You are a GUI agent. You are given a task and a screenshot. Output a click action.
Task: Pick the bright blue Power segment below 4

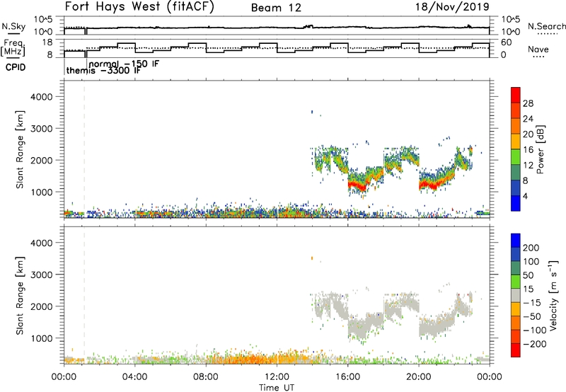pyautogui.click(x=516, y=203)
